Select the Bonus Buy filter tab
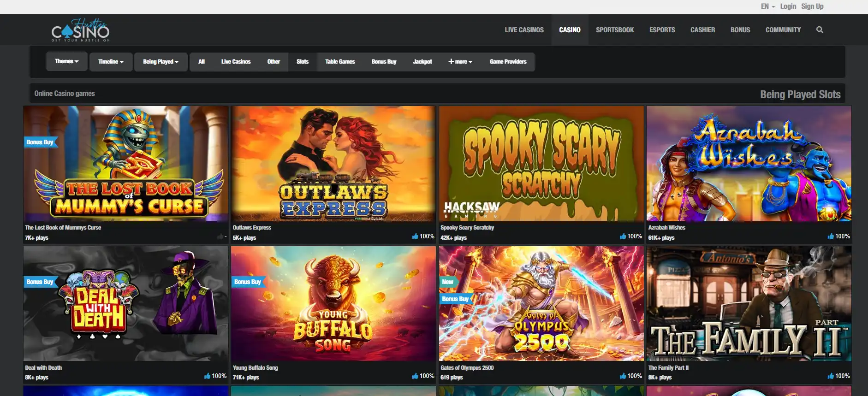This screenshot has width=868, height=396. tap(384, 61)
